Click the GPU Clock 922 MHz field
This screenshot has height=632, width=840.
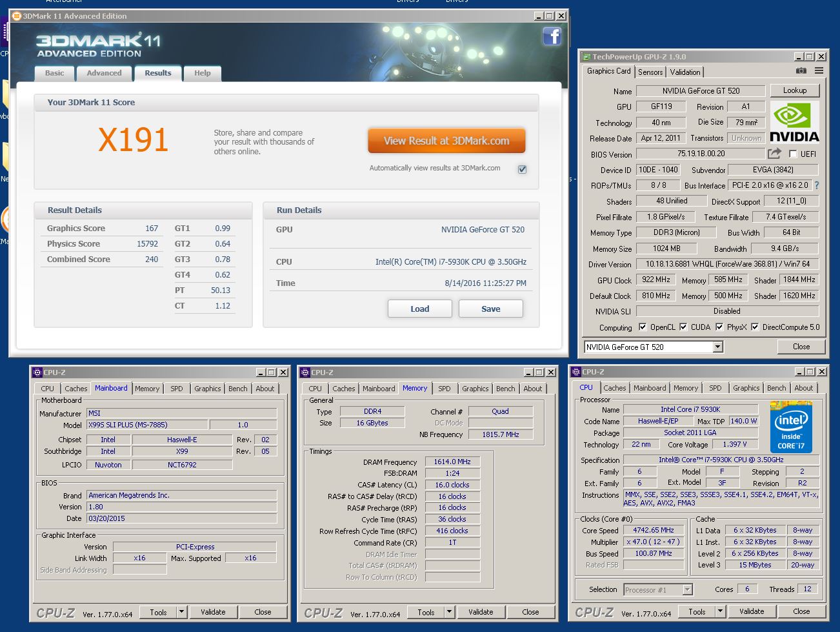point(655,280)
